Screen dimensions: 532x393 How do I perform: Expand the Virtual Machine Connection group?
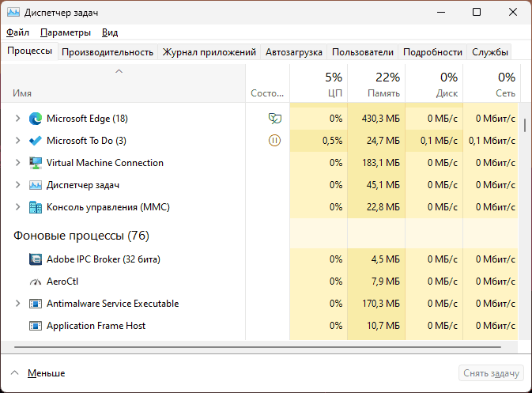pyautogui.click(x=17, y=163)
